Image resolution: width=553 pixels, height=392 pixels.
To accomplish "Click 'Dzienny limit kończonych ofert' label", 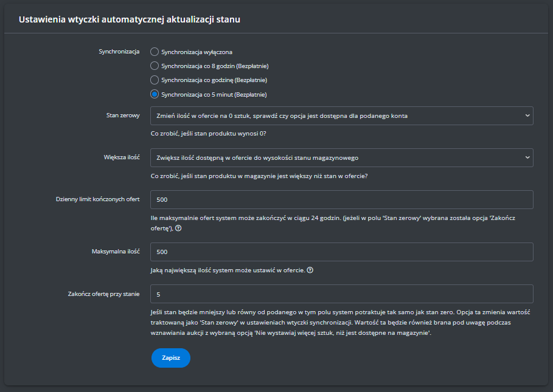I will coord(97,199).
